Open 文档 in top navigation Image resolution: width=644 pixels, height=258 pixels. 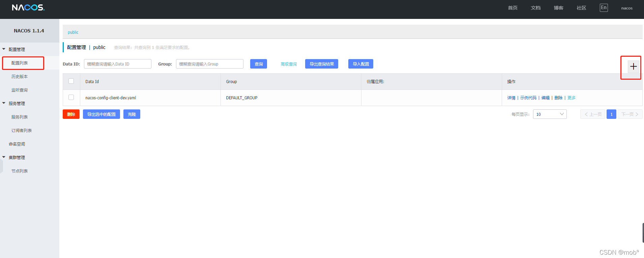click(x=535, y=8)
